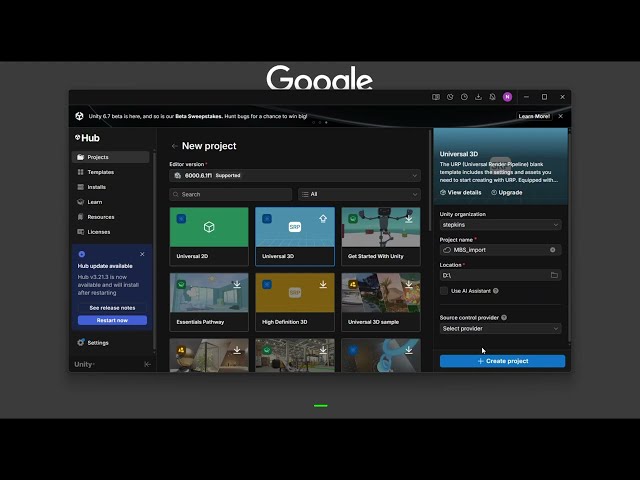Viewport: 640px width, 480px height.
Task: Click upgrade arrow icon on Universal 3D card
Action: 323,219
